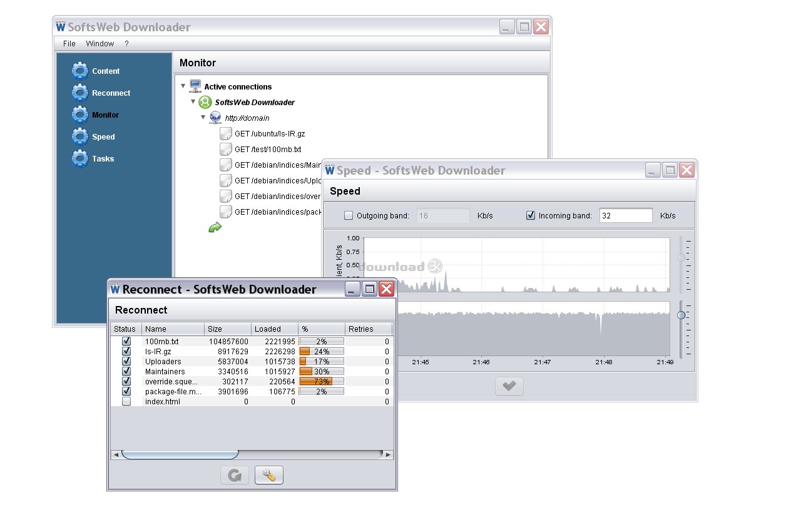The height and width of the screenshot is (532, 801).
Task: Click the W logo in main window title
Action: tap(61, 26)
